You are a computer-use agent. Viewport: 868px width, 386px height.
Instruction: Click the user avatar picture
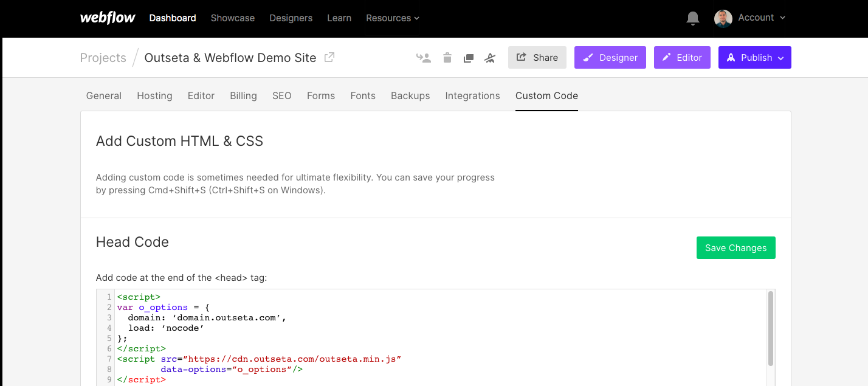(x=723, y=18)
